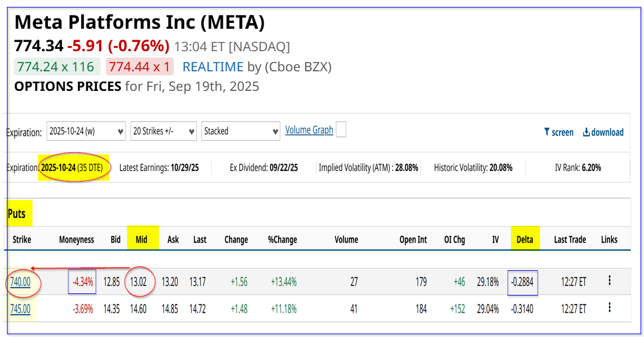Click the REALTIME link
The width and height of the screenshot is (644, 337).
pos(213,67)
